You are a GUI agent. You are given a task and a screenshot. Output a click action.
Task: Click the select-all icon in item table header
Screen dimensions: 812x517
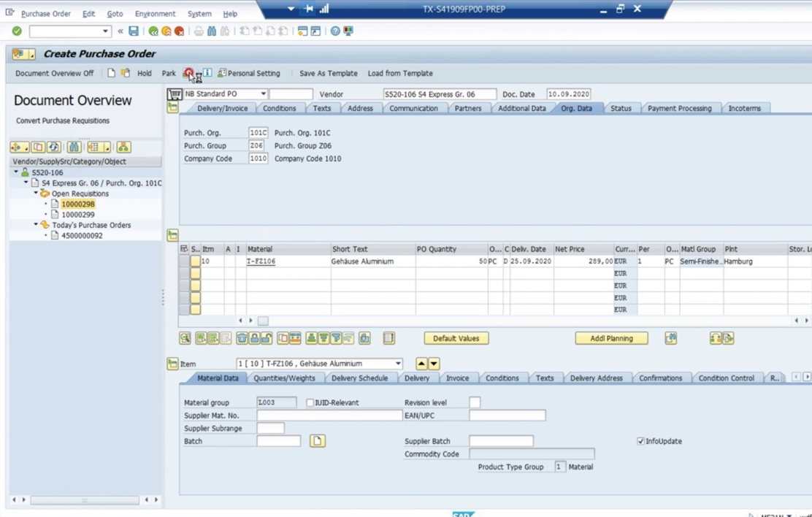(184, 249)
